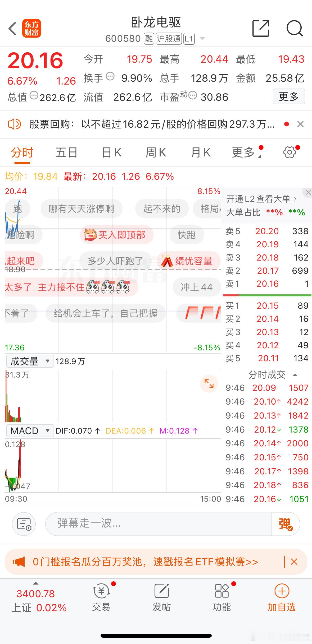Tap the 融 margin badge

[x=149, y=39]
